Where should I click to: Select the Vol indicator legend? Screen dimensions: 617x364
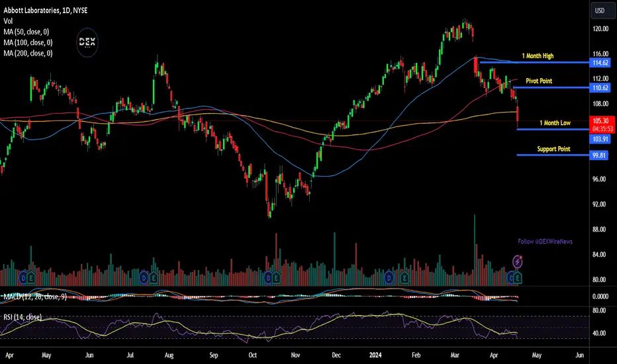[x=8, y=21]
